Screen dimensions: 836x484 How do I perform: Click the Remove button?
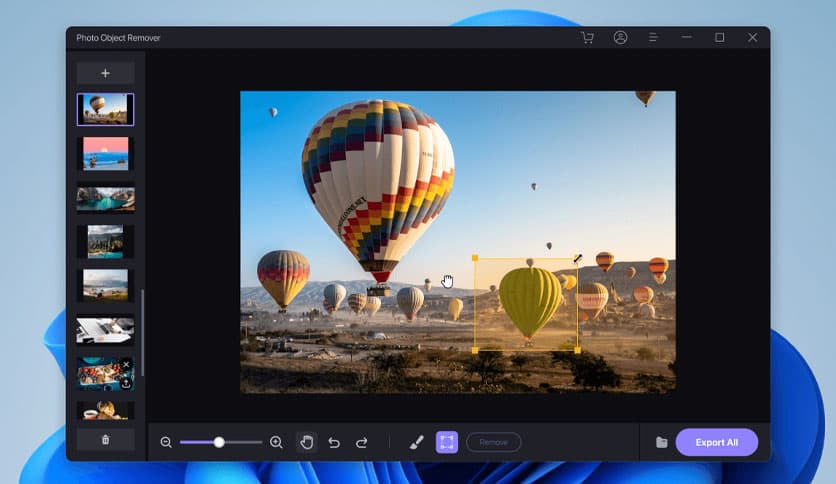pos(494,442)
